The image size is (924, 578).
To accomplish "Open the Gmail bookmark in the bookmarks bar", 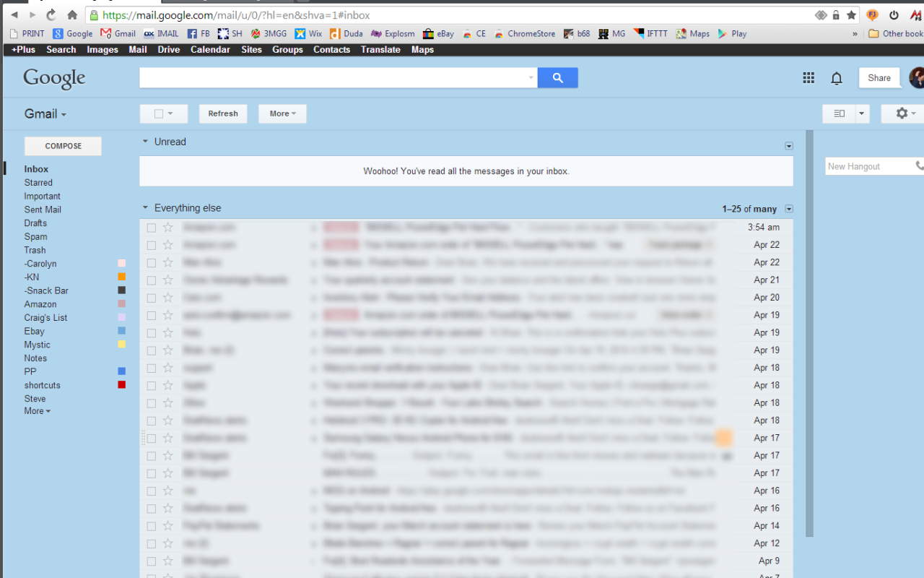I will 118,33.
